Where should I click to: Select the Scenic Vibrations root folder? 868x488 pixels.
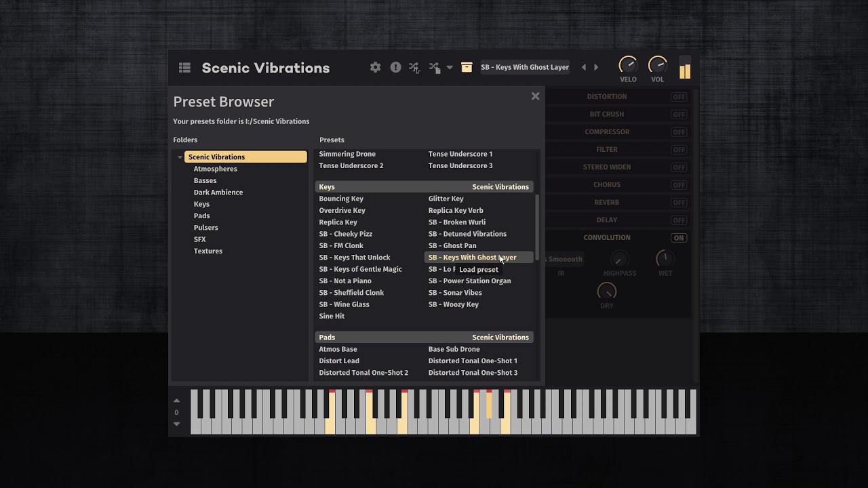coord(245,157)
